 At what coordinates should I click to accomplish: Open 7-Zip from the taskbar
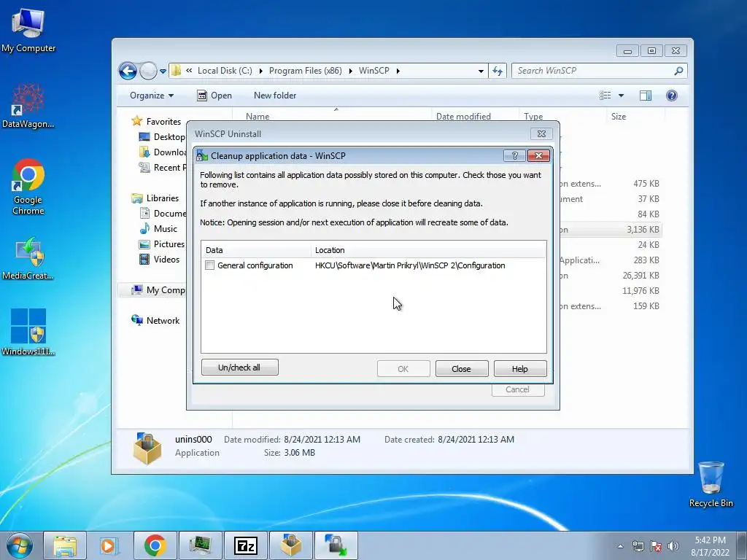[x=246, y=545]
